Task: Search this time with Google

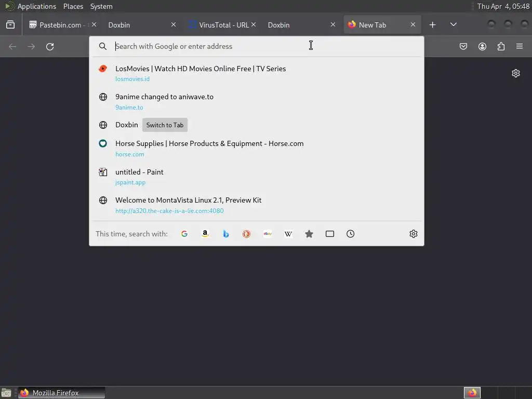Action: [x=184, y=234]
